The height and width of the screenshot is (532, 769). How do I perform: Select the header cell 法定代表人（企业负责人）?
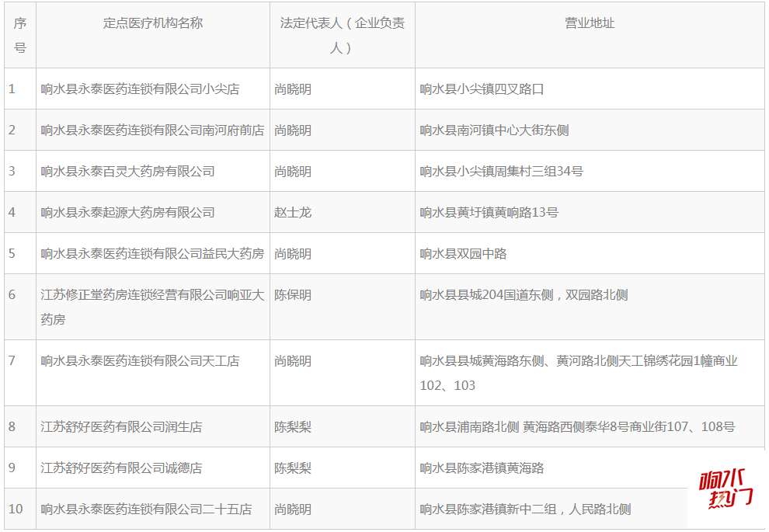[x=342, y=35]
